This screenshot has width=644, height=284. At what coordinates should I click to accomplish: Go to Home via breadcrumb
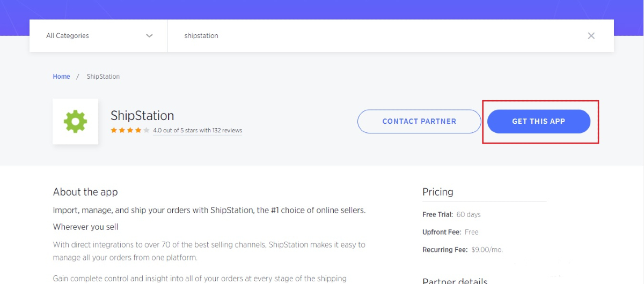click(x=61, y=77)
